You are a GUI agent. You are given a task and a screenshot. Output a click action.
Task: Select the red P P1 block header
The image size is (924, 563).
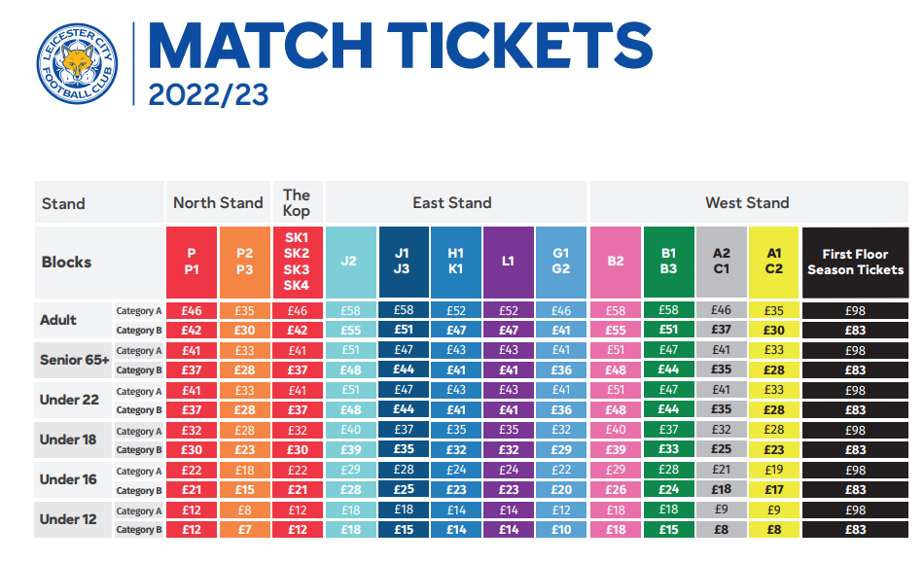192,263
